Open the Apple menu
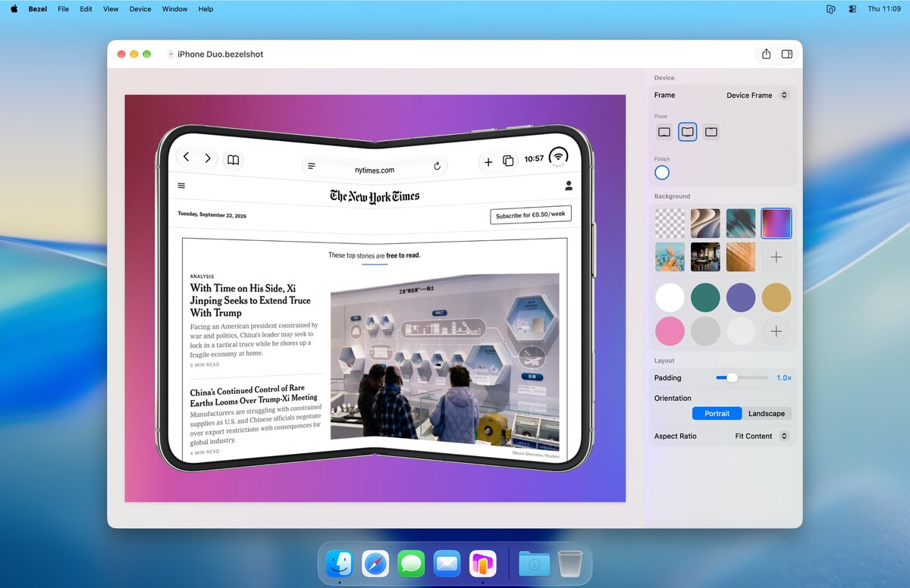The height and width of the screenshot is (588, 910). coord(14,9)
